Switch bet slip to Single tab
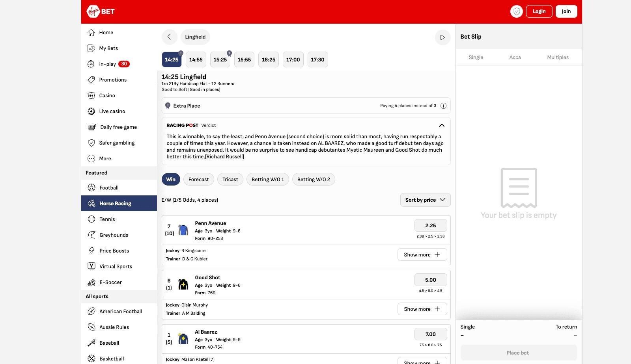The image size is (631, 364). click(476, 57)
